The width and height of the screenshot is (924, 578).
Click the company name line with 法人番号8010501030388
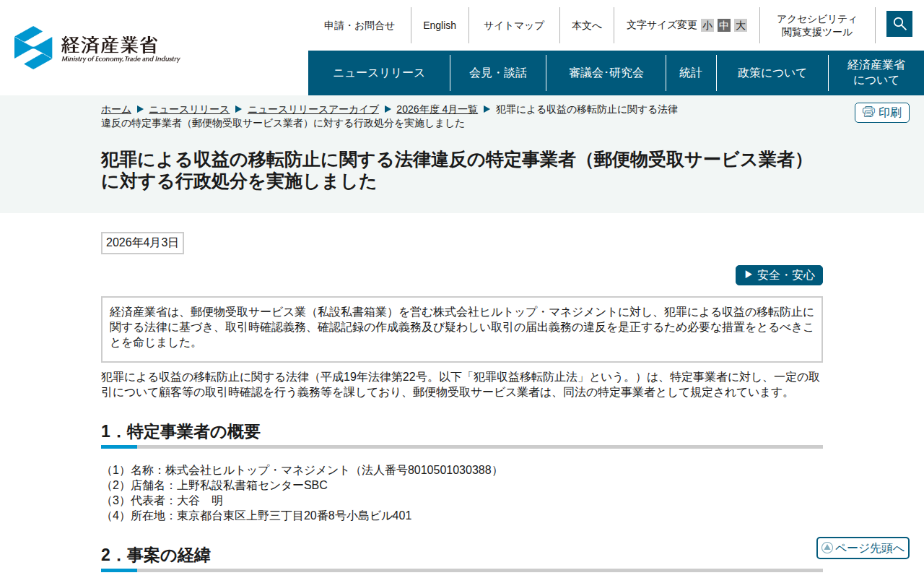tap(302, 470)
